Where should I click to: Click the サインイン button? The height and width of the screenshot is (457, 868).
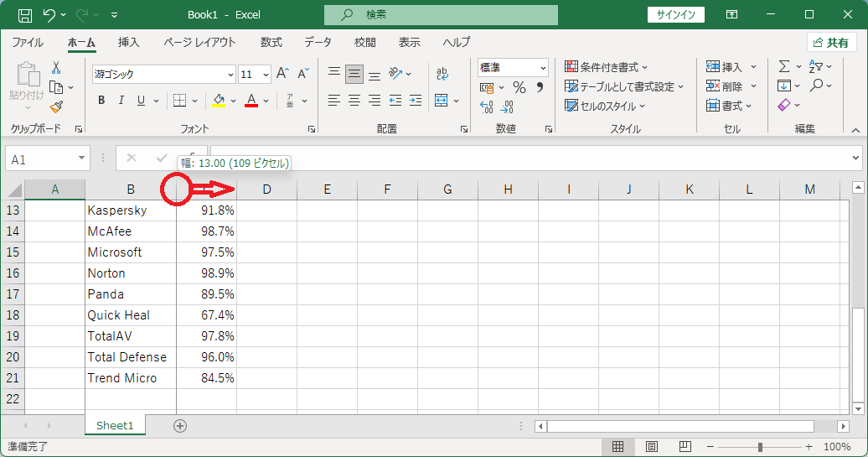click(676, 15)
